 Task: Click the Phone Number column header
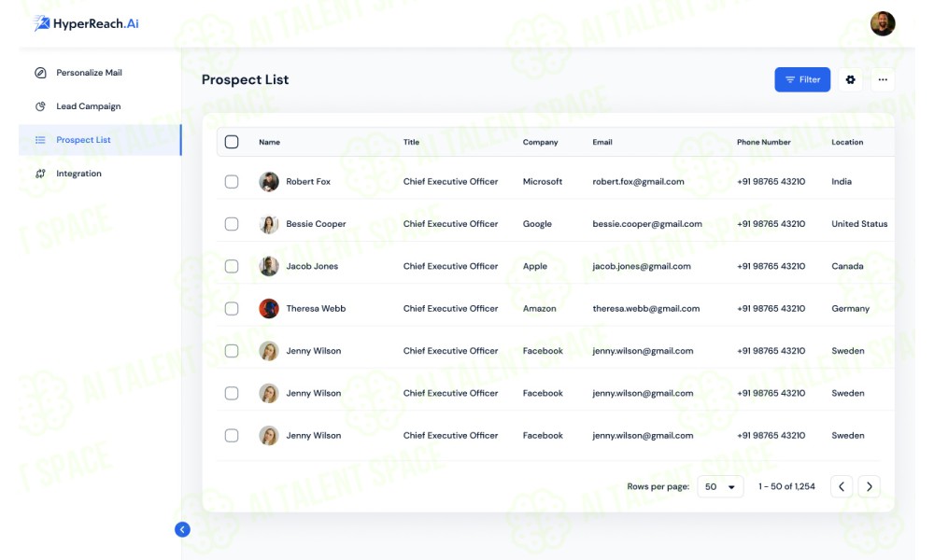point(764,142)
